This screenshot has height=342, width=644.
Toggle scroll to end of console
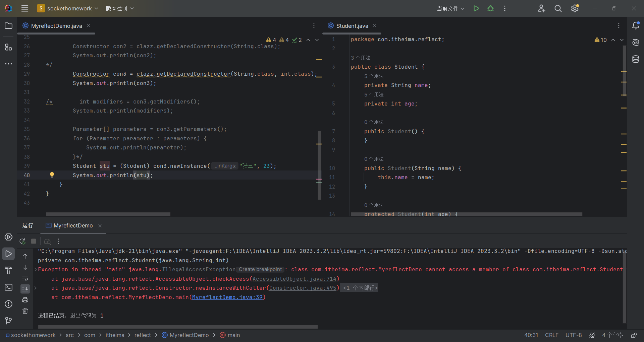click(x=25, y=289)
